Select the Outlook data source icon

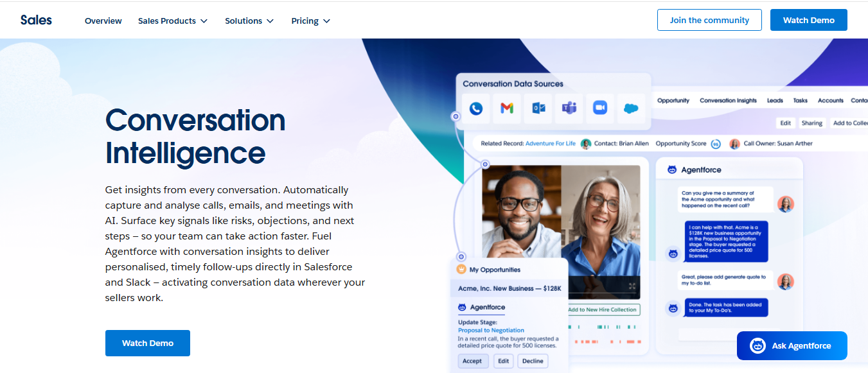(x=538, y=108)
